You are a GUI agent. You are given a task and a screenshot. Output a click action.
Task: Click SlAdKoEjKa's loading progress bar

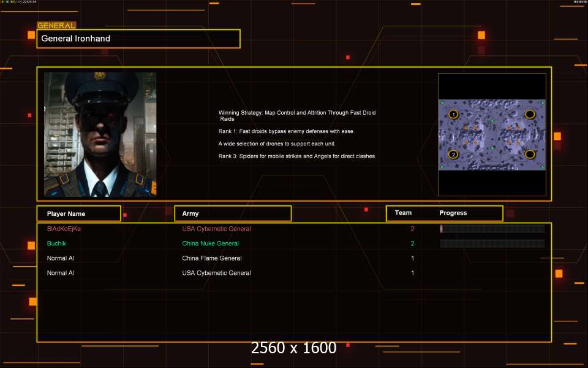click(x=492, y=229)
